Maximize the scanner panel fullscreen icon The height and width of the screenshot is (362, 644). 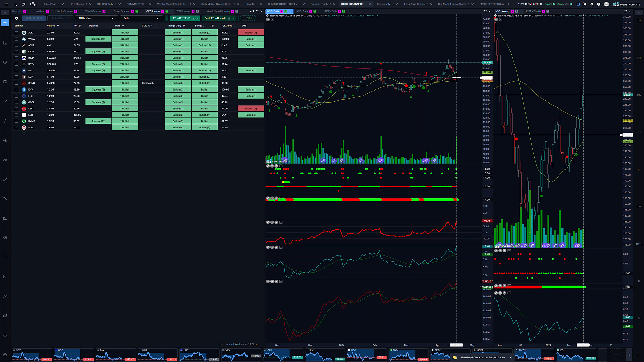[257, 11]
